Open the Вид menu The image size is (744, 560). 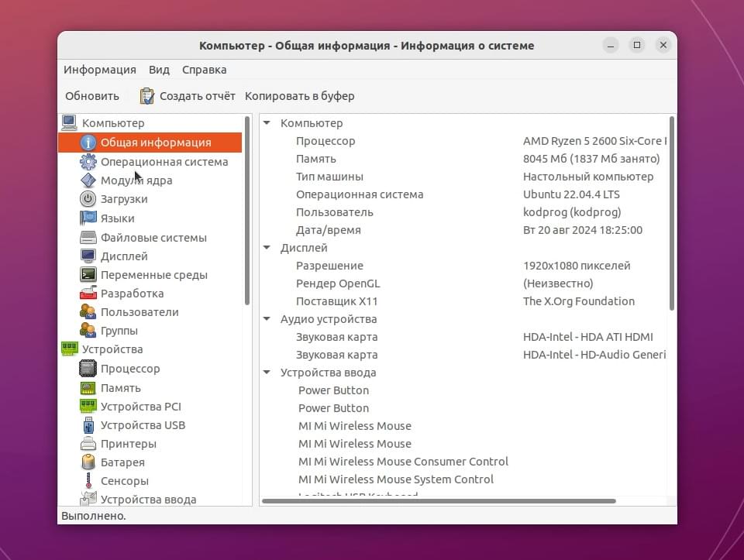click(x=159, y=70)
